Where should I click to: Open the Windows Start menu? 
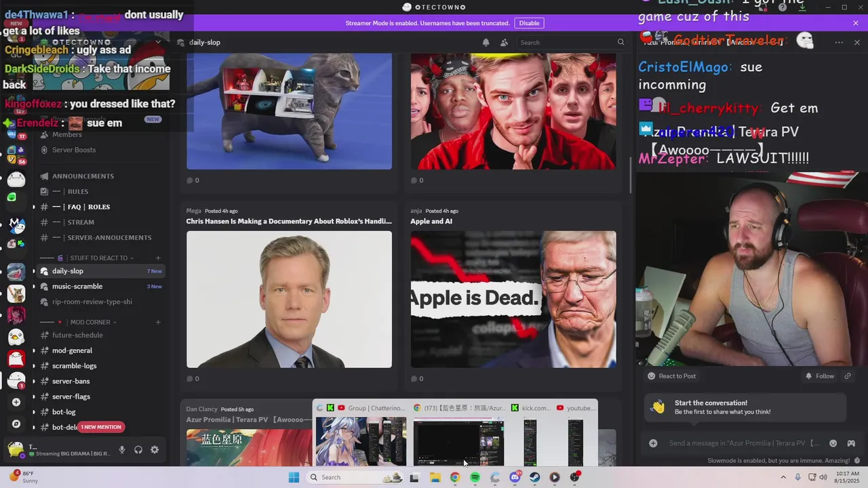(294, 477)
